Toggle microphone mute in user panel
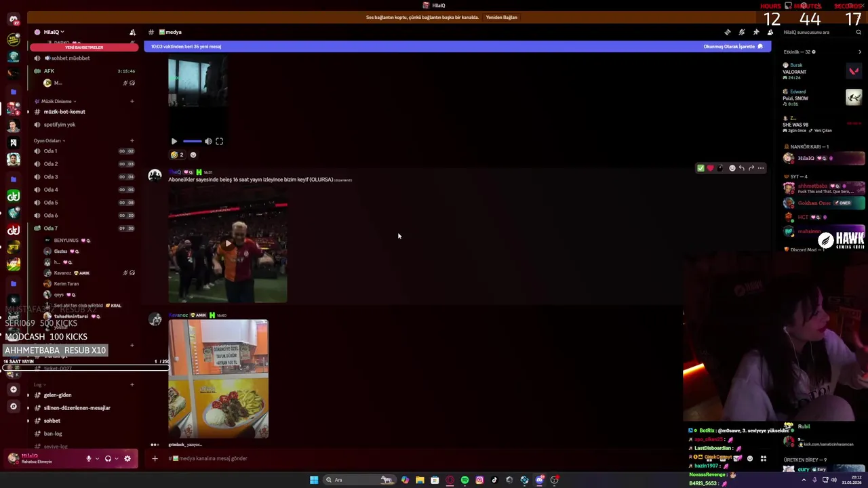This screenshot has width=868, height=488. tap(88, 459)
